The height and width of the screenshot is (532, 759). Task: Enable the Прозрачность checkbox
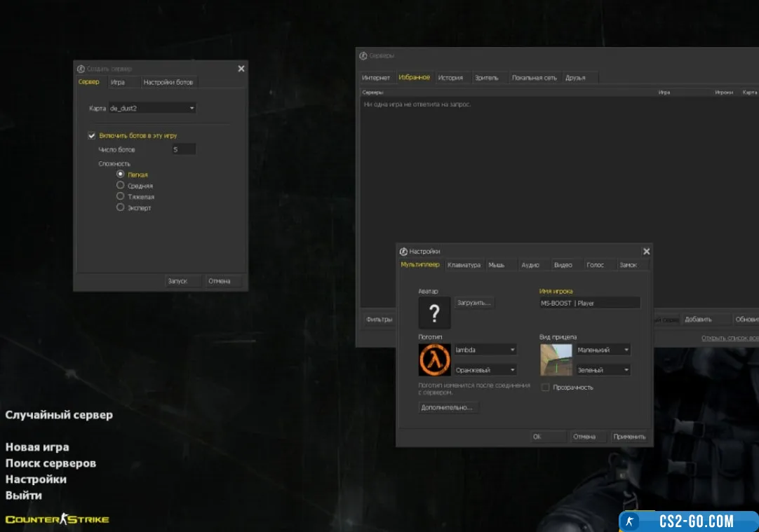point(546,387)
